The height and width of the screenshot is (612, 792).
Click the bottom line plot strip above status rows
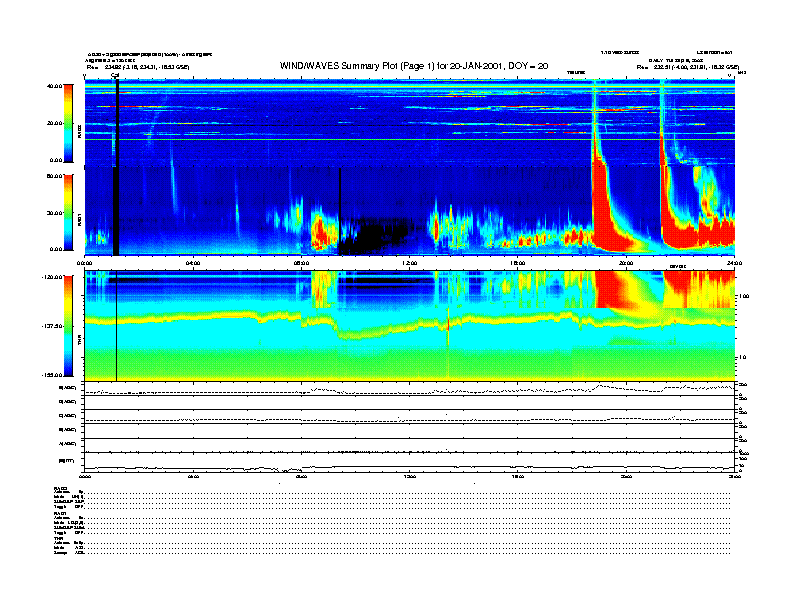point(409,462)
